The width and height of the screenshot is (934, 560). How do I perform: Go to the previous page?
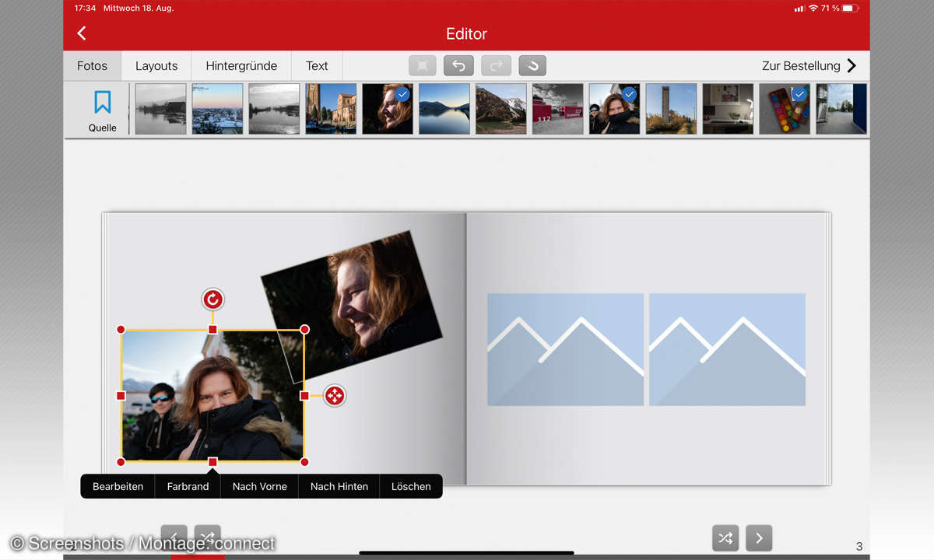click(x=174, y=537)
